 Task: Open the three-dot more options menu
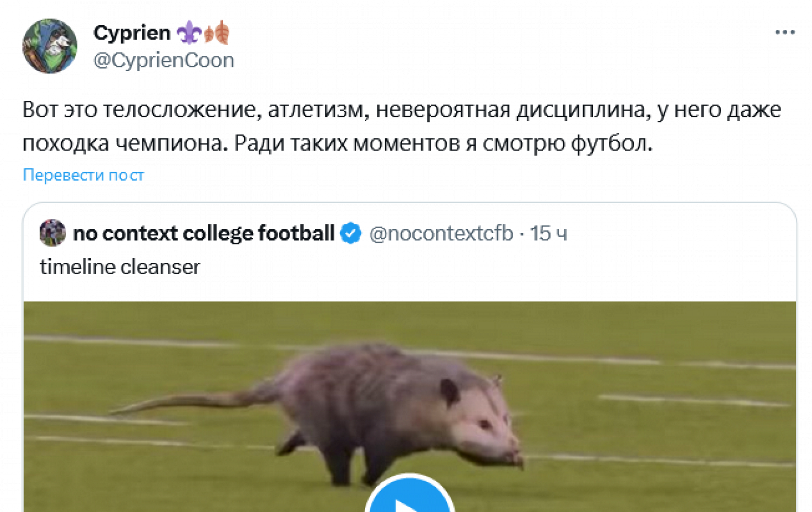[784, 33]
